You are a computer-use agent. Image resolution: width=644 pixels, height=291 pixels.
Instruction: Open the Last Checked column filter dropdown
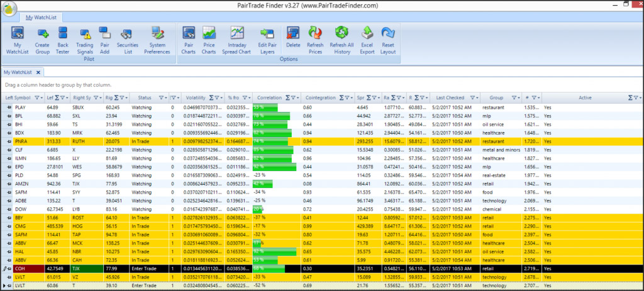pos(475,98)
